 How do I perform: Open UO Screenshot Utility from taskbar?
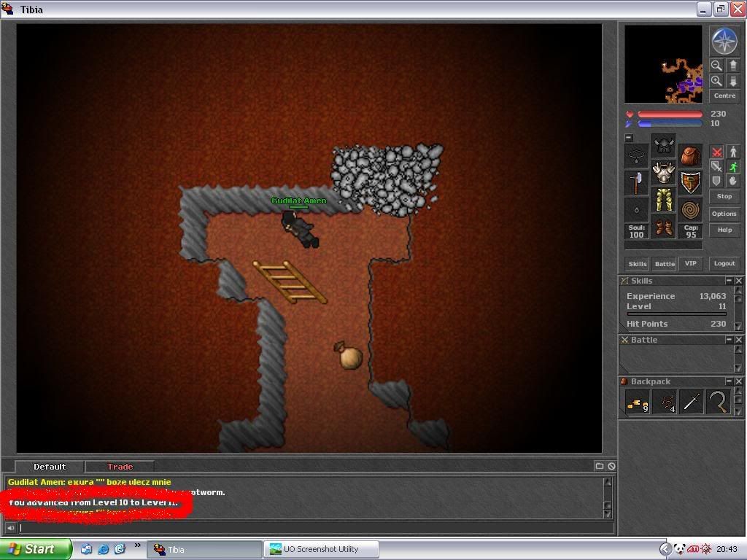(321, 550)
